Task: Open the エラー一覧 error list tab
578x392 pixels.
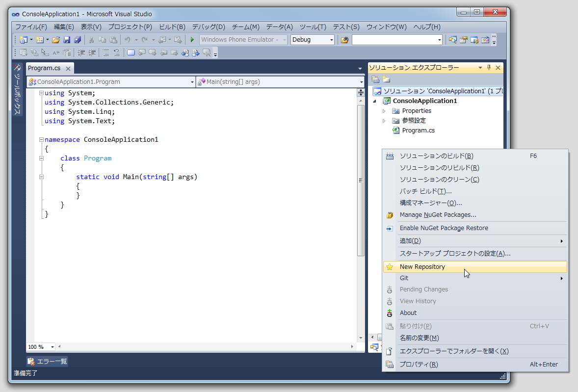Action: pyautogui.click(x=47, y=362)
